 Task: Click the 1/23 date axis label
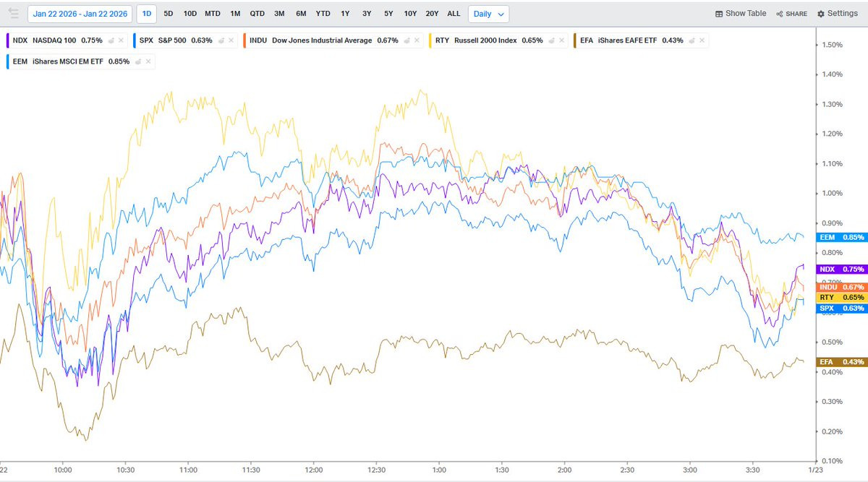(816, 468)
